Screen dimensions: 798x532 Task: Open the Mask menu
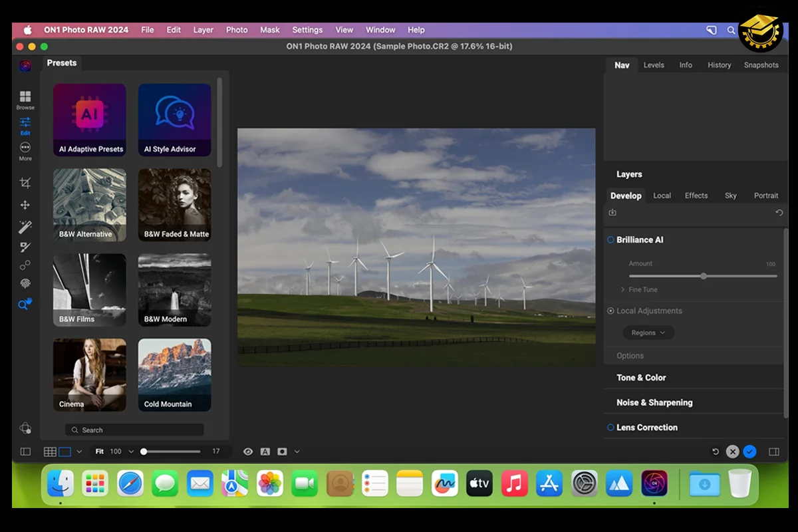[270, 30]
